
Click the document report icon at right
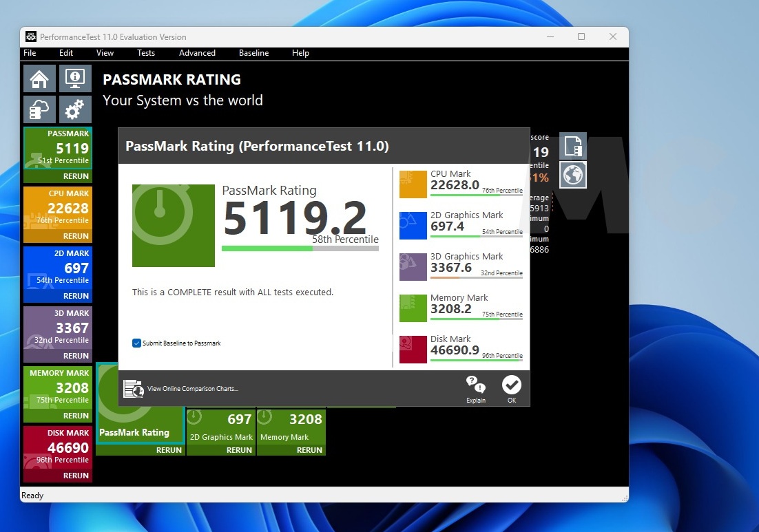(572, 146)
